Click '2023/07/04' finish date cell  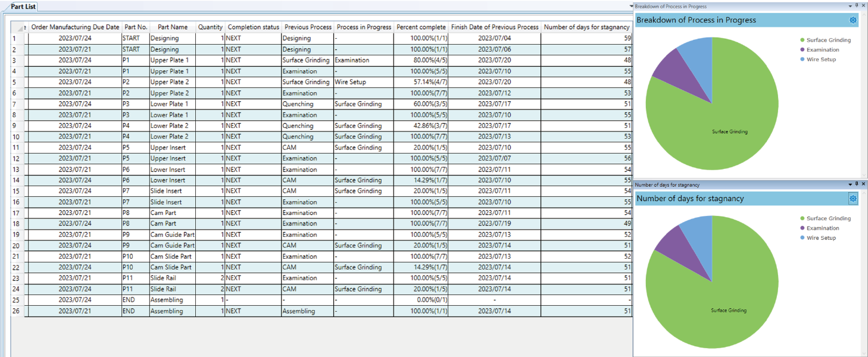click(495, 38)
